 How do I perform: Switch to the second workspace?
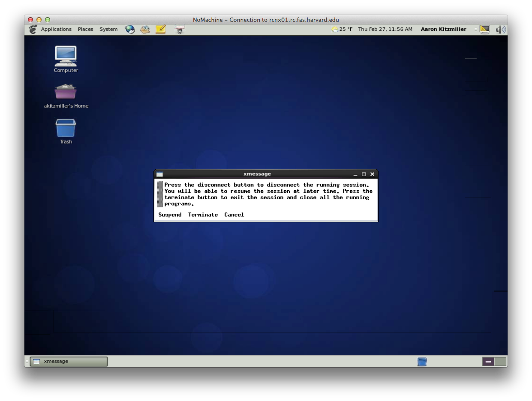[x=500, y=362]
